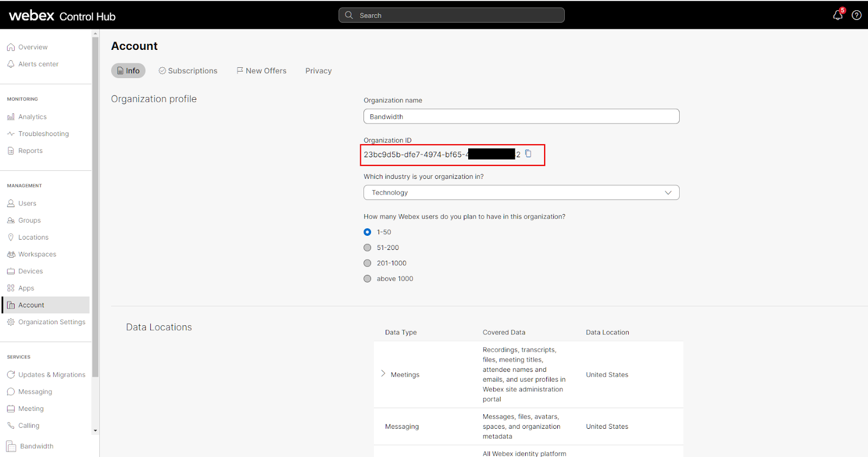Viewport: 868px width, 457px height.
Task: Switch to the New Offers tab
Action: (261, 70)
